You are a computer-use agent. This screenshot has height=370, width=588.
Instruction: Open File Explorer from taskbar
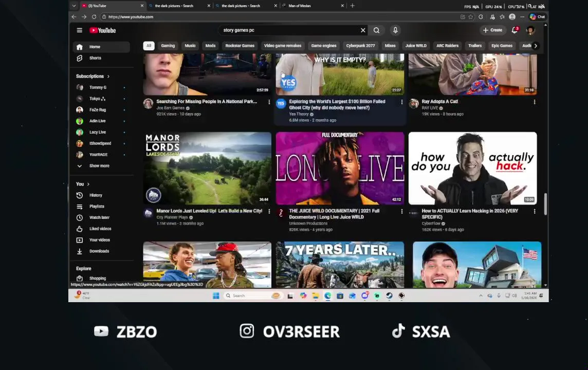point(316,296)
